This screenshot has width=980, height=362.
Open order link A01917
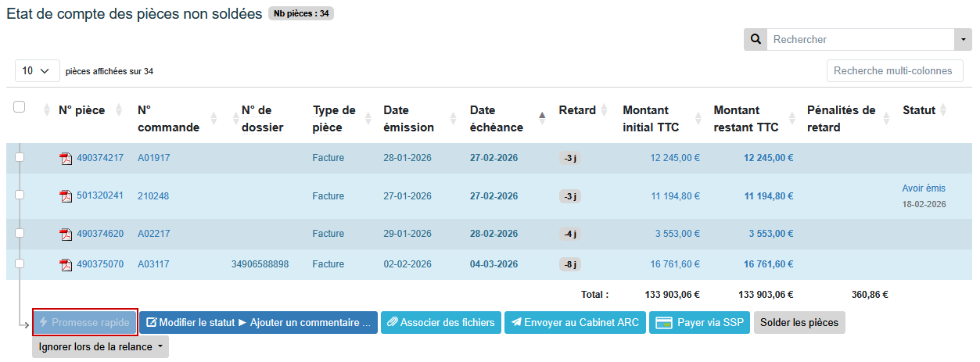click(153, 158)
